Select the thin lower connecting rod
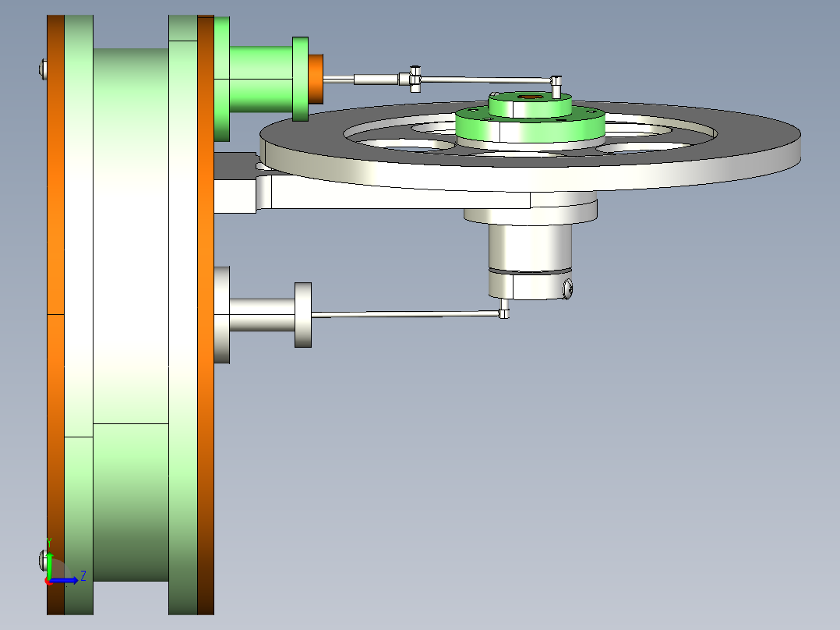Image resolution: width=840 pixels, height=630 pixels. point(405,315)
